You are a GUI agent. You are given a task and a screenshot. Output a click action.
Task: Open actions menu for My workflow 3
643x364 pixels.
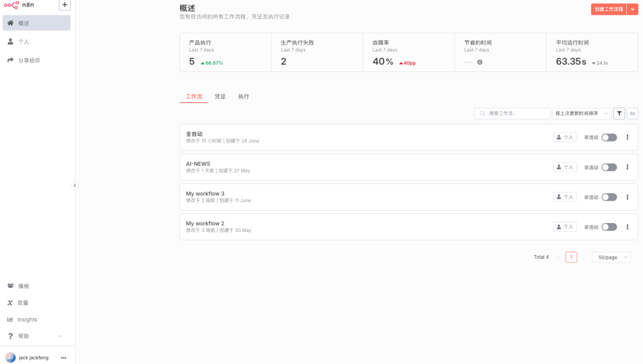[x=628, y=197]
